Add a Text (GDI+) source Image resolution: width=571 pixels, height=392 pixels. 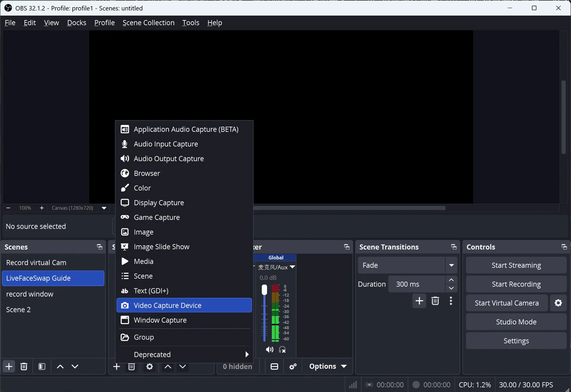pos(184,291)
